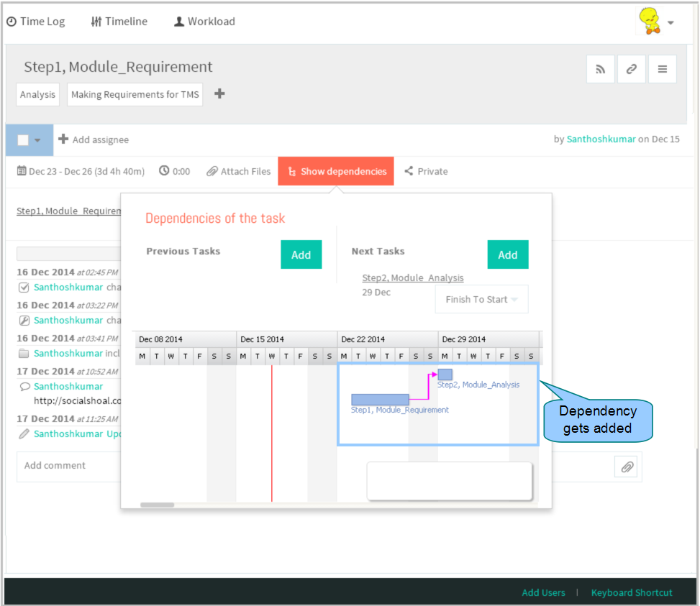The width and height of the screenshot is (700, 606).
Task: Click the Tweety user avatar
Action: coord(650,21)
